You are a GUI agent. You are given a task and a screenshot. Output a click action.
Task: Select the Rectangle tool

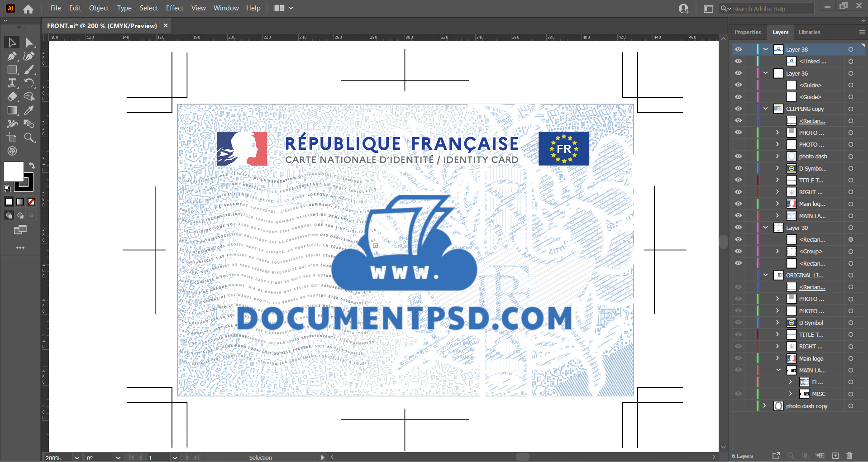click(12, 70)
